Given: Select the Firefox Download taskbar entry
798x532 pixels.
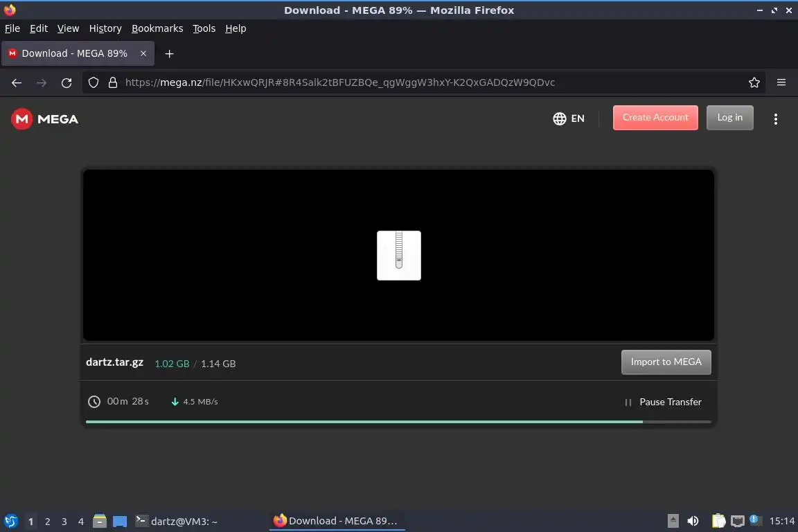Looking at the screenshot, I should tap(337, 521).
